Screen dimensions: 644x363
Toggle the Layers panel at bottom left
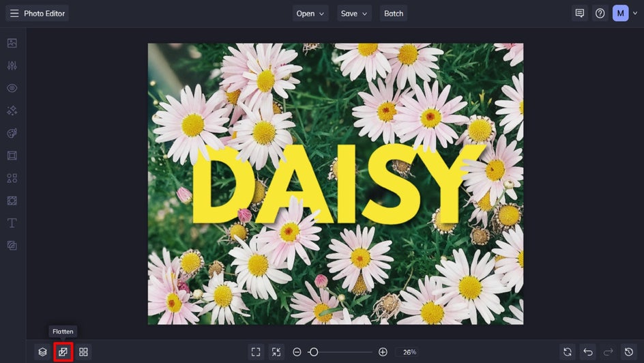[x=42, y=352]
